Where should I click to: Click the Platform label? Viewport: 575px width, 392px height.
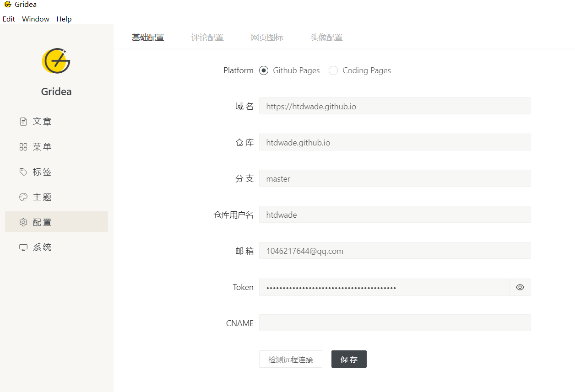pyautogui.click(x=239, y=70)
